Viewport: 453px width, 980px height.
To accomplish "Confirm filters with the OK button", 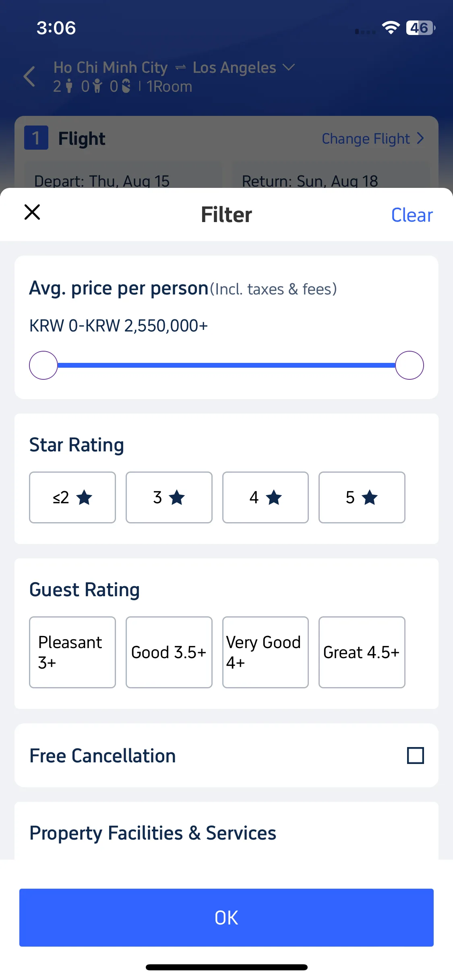I will pyautogui.click(x=226, y=917).
